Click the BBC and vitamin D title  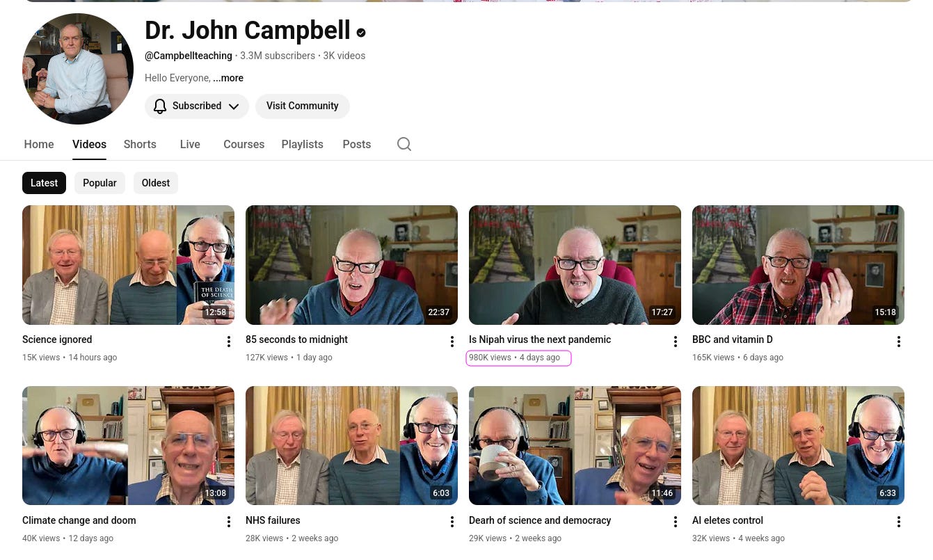click(733, 339)
